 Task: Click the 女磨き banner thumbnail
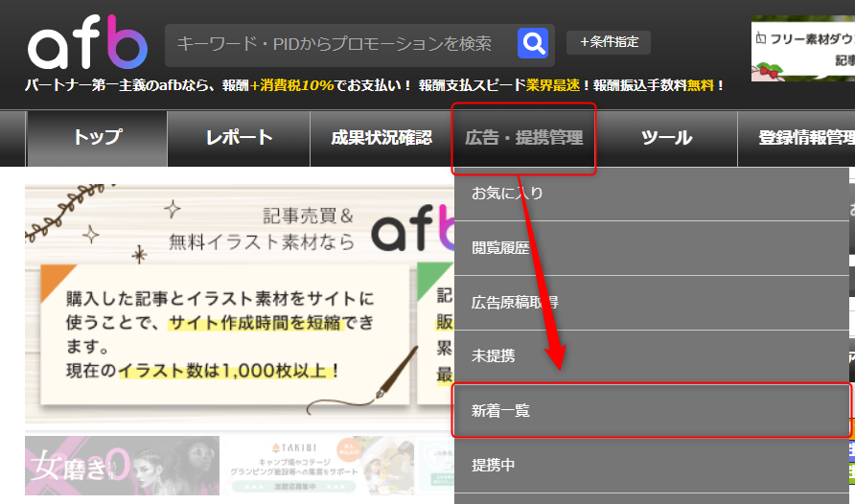[122, 466]
